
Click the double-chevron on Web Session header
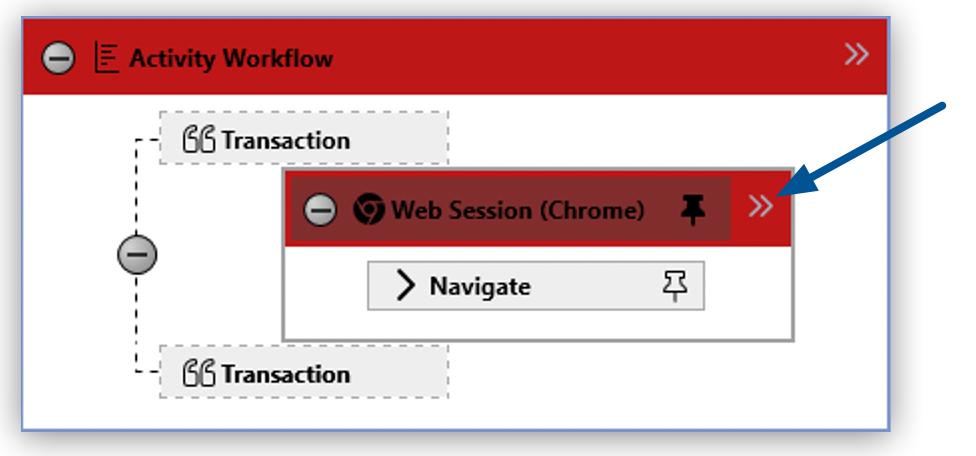click(761, 207)
